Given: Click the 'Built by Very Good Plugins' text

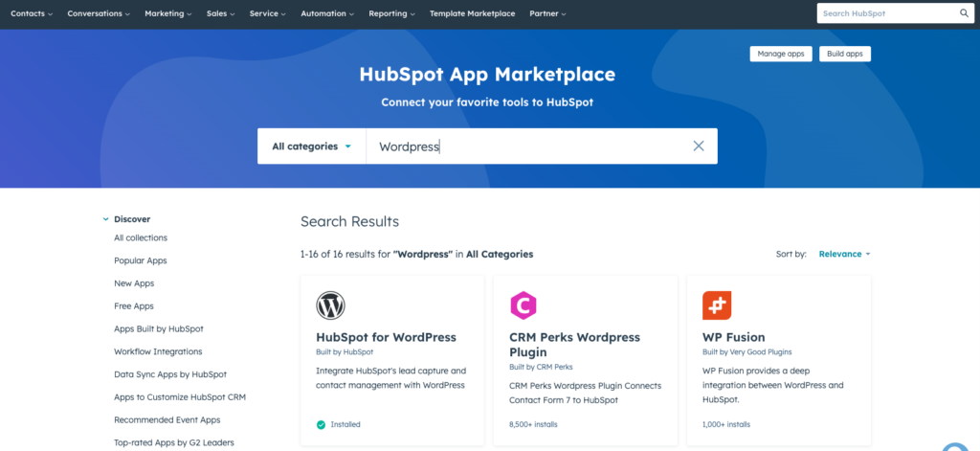Looking at the screenshot, I should tap(746, 352).
